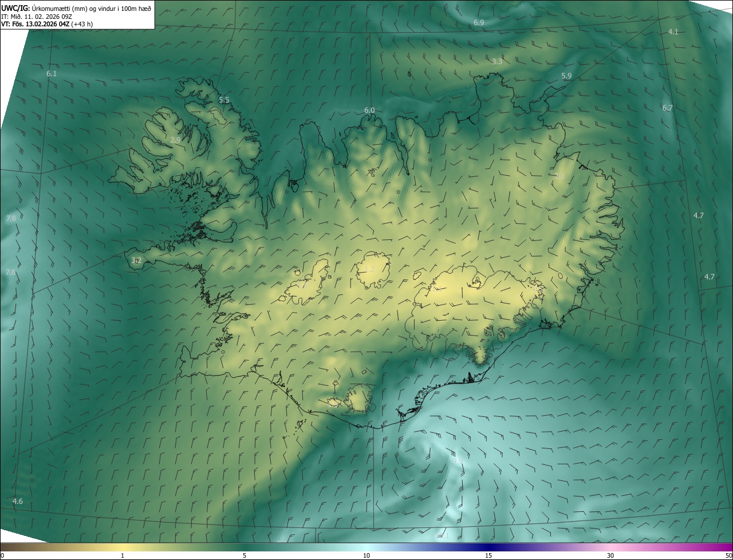
Task: Select the 3.2 value label on the map
Action: click(136, 261)
